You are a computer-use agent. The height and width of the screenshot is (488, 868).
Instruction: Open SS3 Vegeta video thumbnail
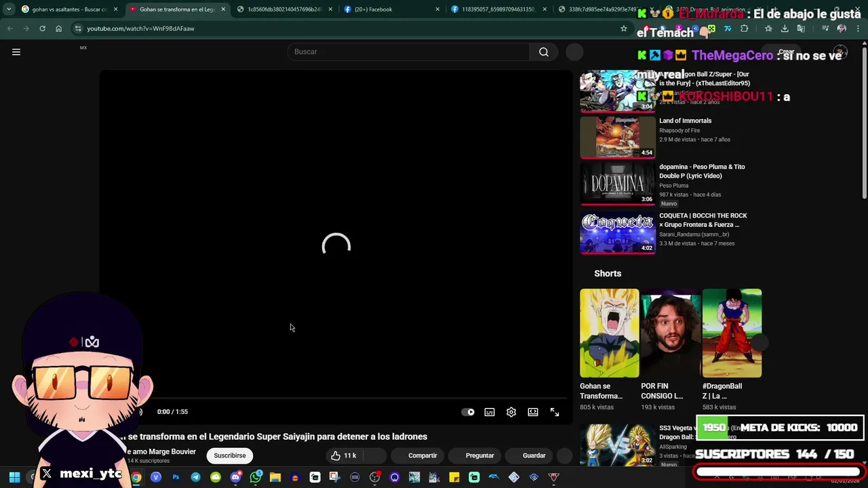click(x=617, y=445)
